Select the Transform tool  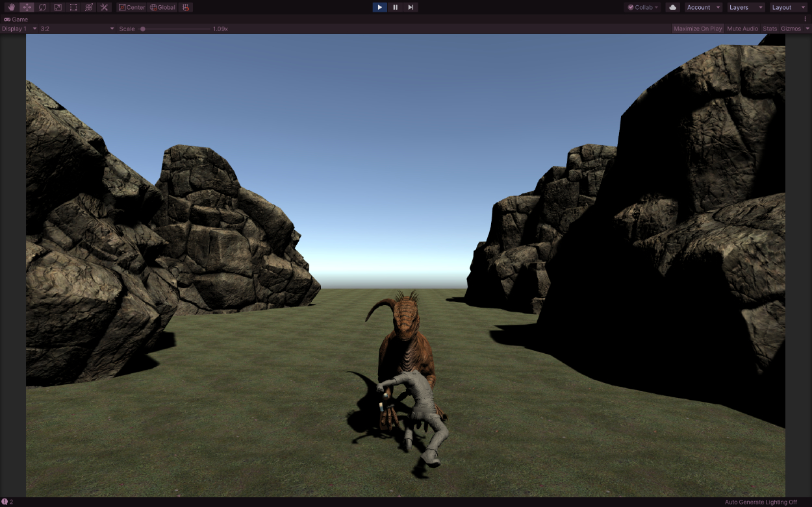click(x=89, y=7)
